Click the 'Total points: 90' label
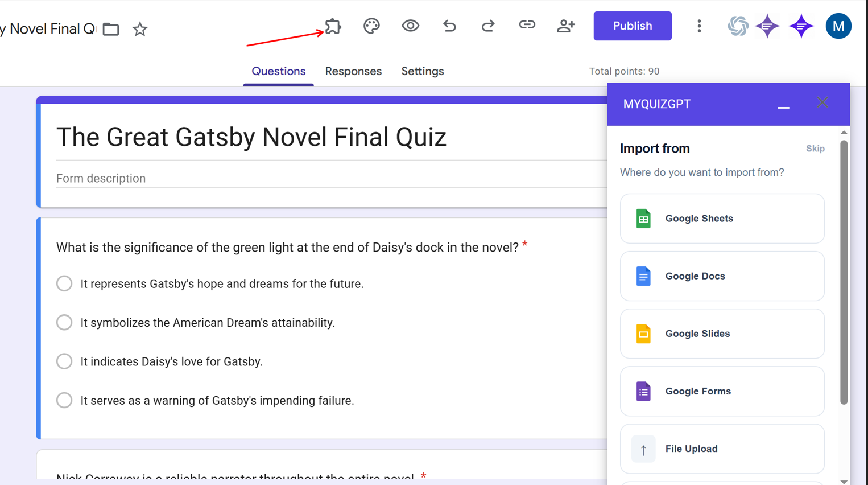The width and height of the screenshot is (868, 485). click(x=624, y=71)
